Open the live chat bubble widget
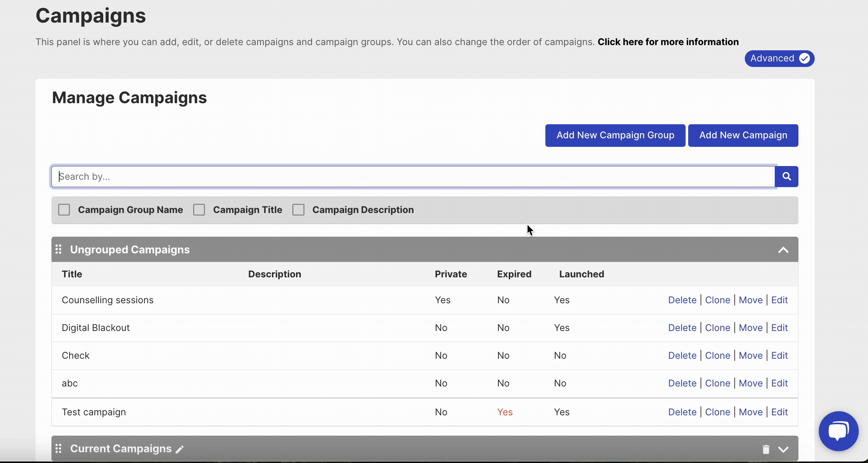Screen dimensions: 868x463 click(x=838, y=431)
